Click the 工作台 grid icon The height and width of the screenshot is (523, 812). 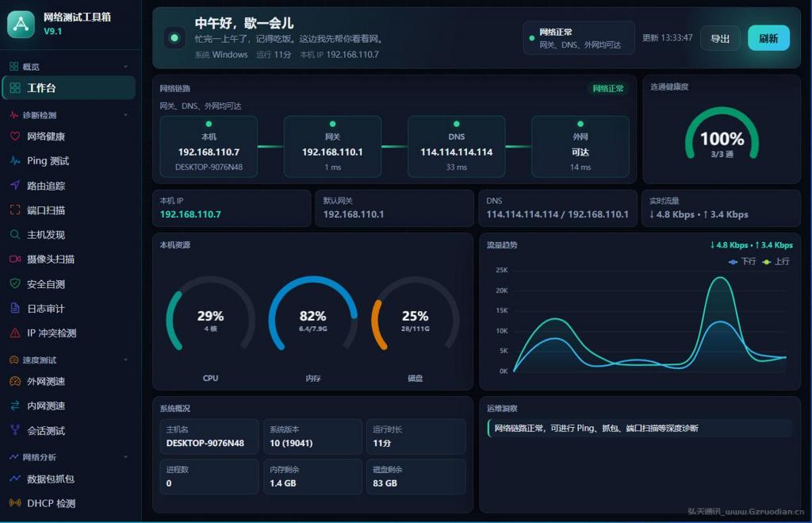tap(15, 87)
